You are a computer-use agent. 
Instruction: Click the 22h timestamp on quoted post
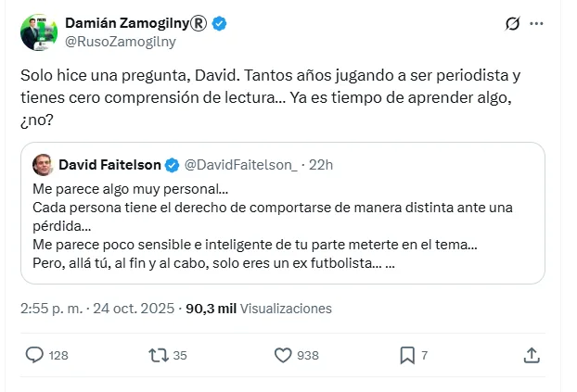click(x=321, y=165)
